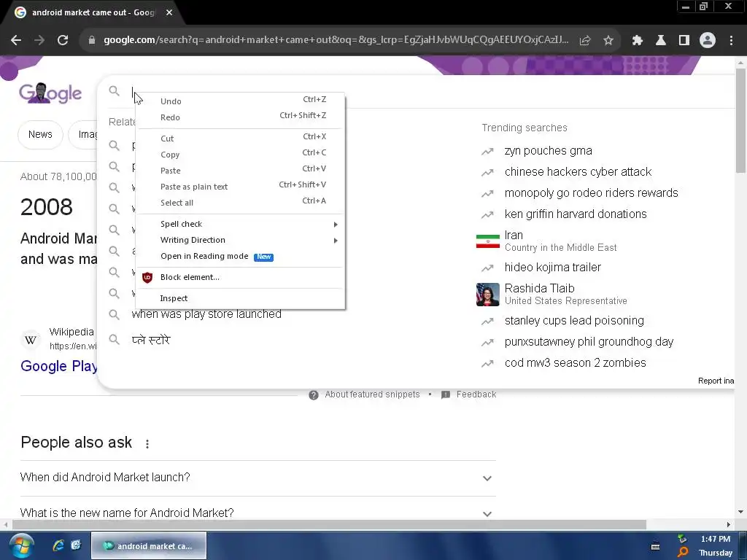Expand Writing Direction submenu arrow
747x560 pixels.
336,241
